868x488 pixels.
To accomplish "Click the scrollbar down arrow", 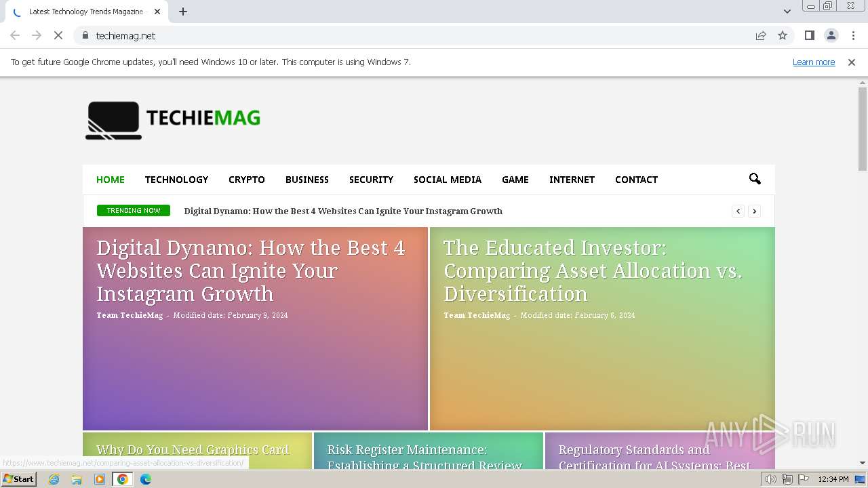I will (863, 463).
